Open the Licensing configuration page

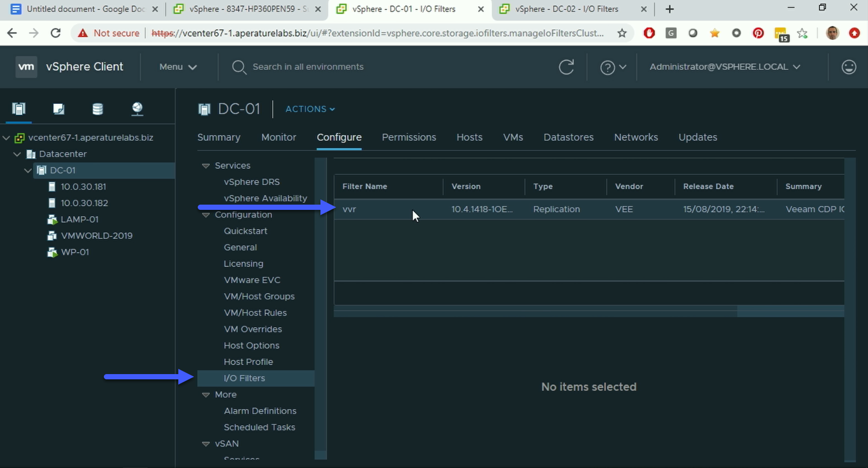(x=243, y=263)
